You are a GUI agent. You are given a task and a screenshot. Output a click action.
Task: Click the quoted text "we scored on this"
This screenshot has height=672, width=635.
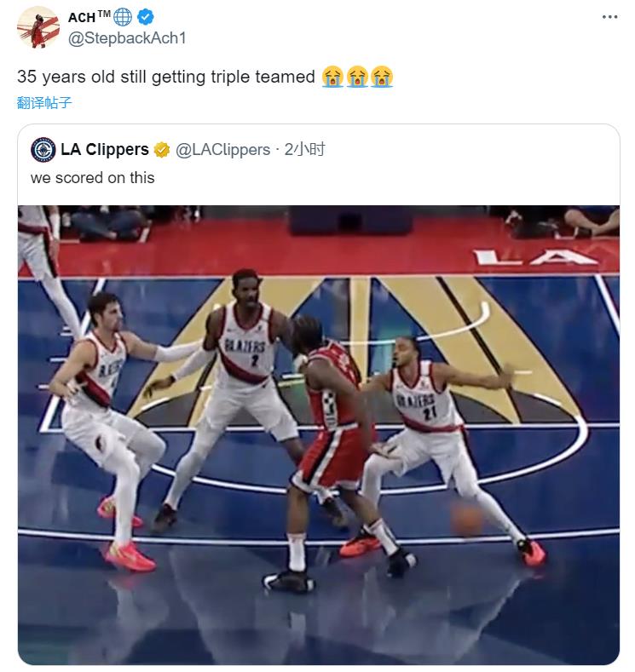coord(93,178)
